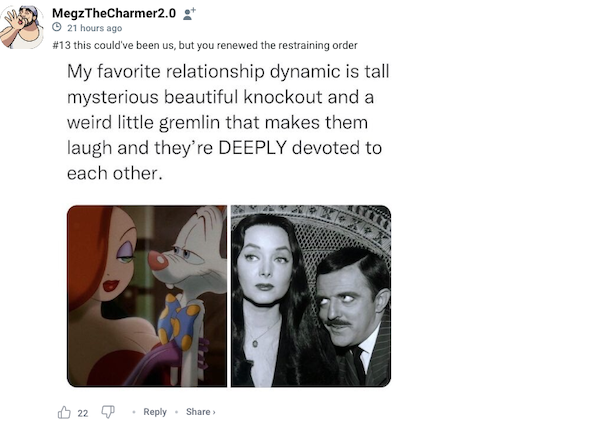Screen dimensions: 600x431
Task: Open MegzTheCharmer2.0's profile avatar
Action: (x=21, y=27)
